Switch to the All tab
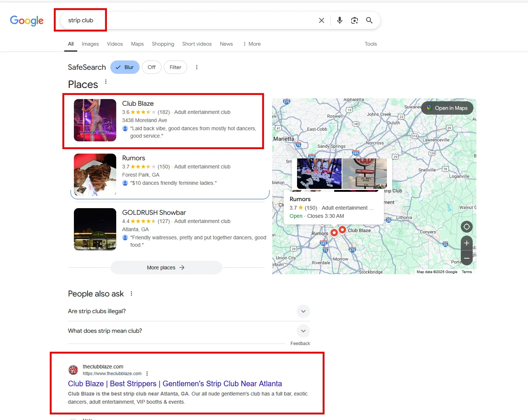The width and height of the screenshot is (528, 420). tap(71, 44)
